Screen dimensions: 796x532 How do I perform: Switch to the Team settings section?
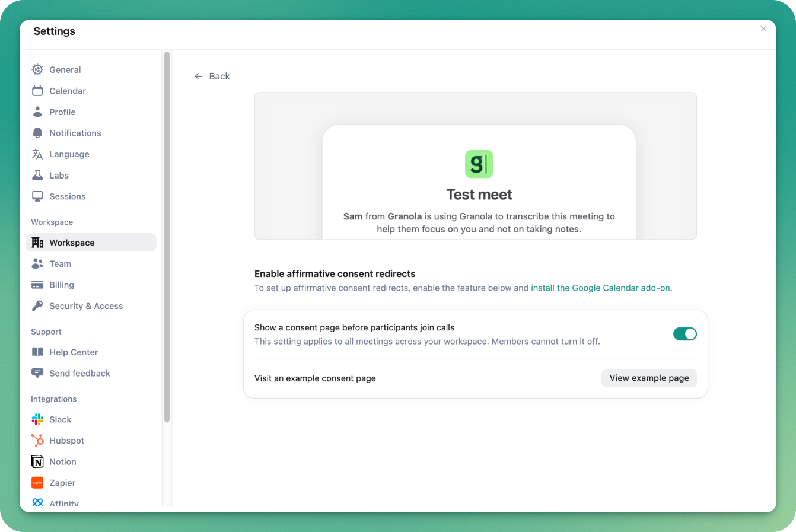click(x=60, y=264)
